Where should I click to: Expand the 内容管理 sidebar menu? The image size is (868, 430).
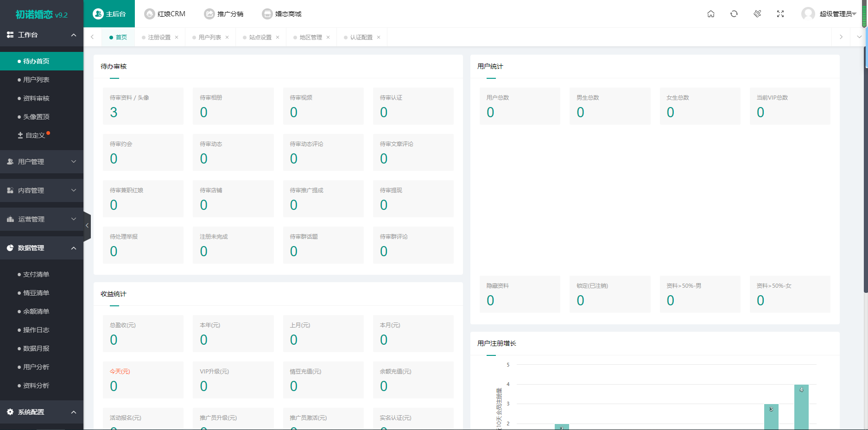pyautogui.click(x=42, y=190)
